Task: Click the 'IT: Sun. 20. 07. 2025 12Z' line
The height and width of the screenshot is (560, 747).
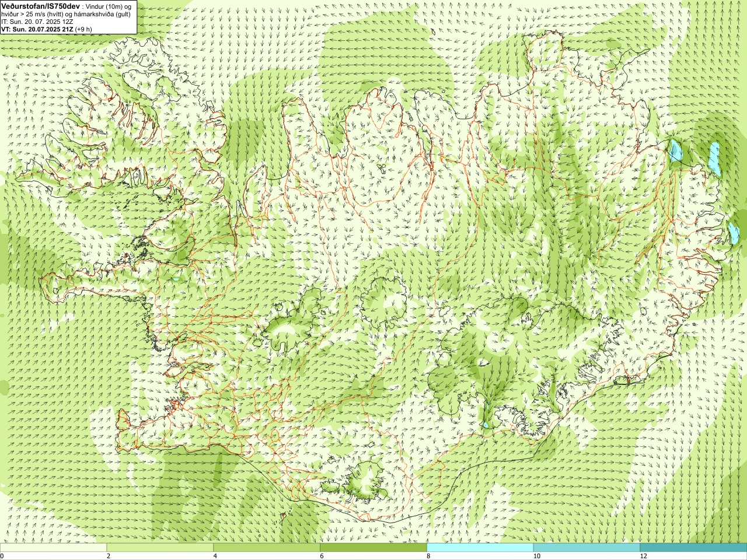Action: pos(37,22)
